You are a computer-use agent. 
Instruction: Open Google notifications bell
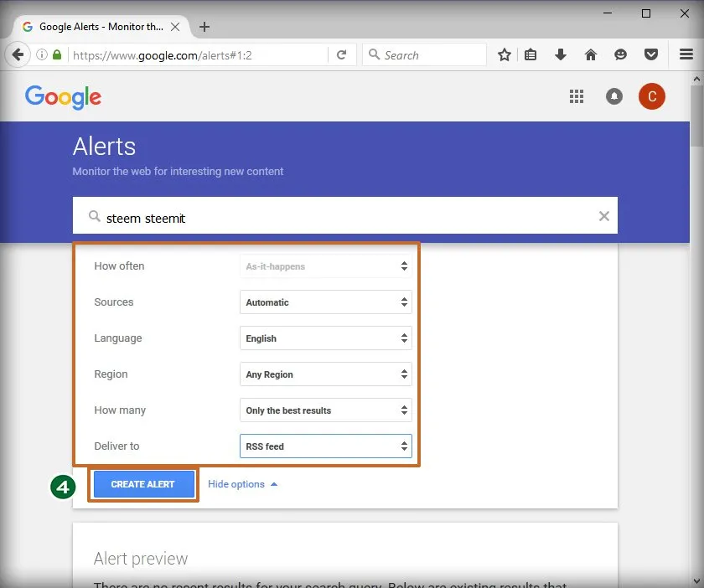614,96
